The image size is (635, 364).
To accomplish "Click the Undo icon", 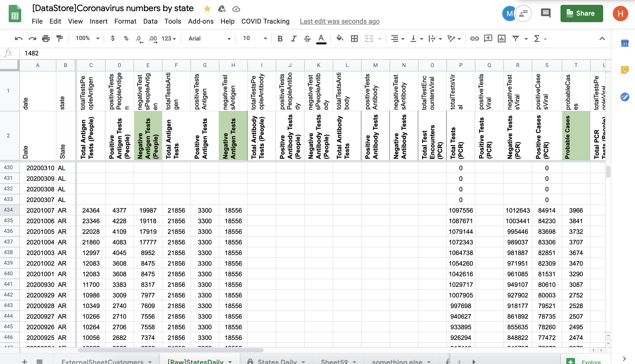I will [19, 39].
